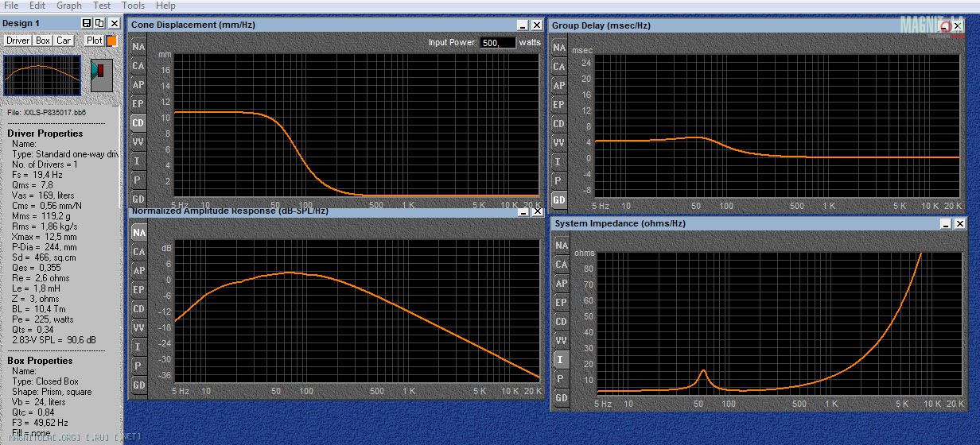Screen dimensions: 980x445
Task: Click the 'Type: Closed Box' line
Action: 45,381
